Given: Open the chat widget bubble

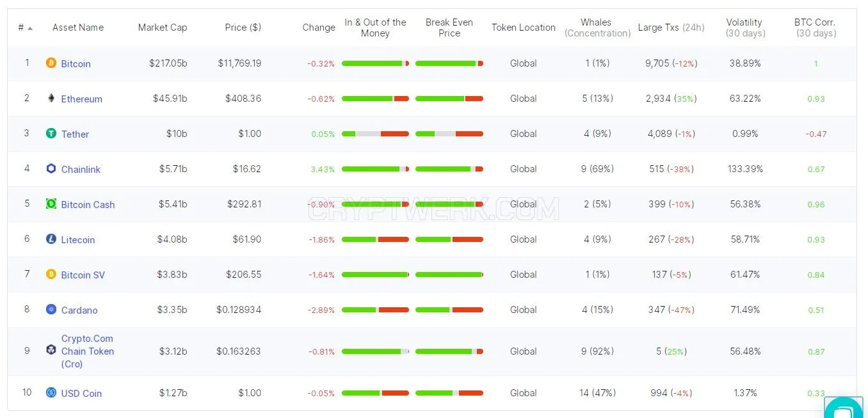Looking at the screenshot, I should [x=844, y=407].
